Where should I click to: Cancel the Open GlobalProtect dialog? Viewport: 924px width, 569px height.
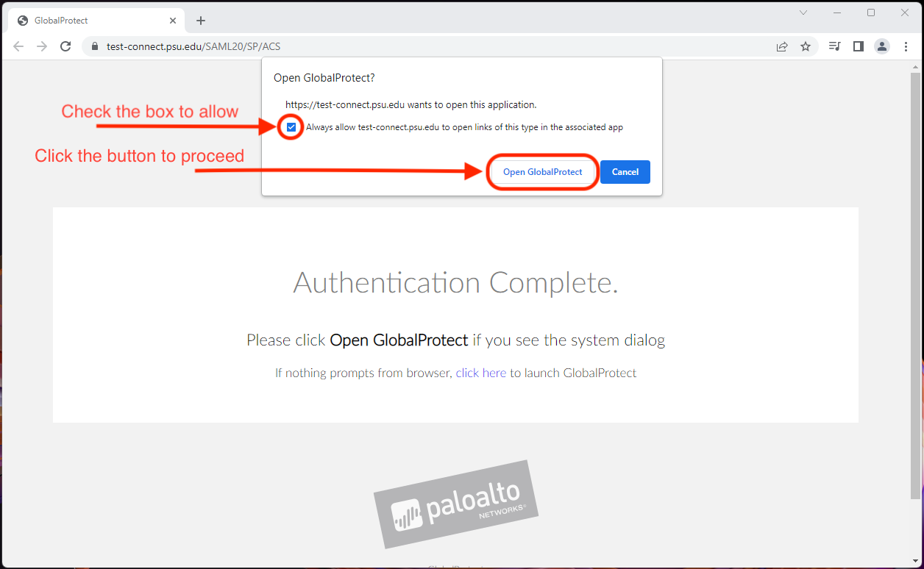(x=625, y=171)
